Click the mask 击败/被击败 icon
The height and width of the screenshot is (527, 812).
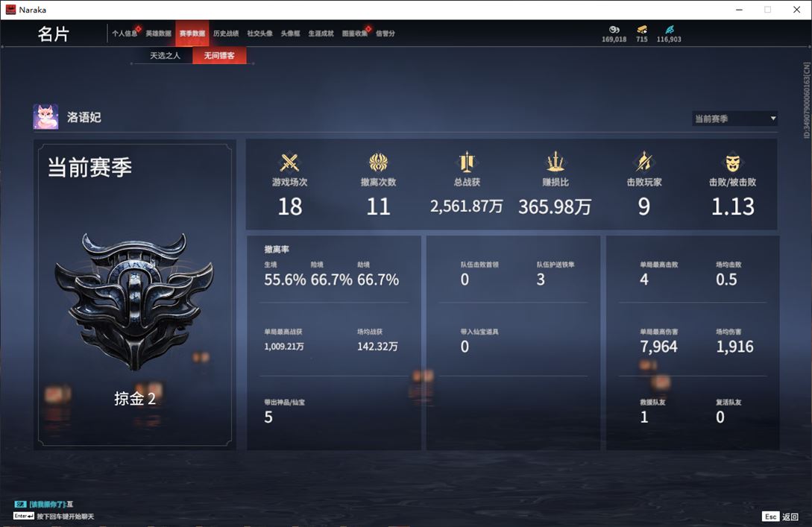click(x=733, y=163)
